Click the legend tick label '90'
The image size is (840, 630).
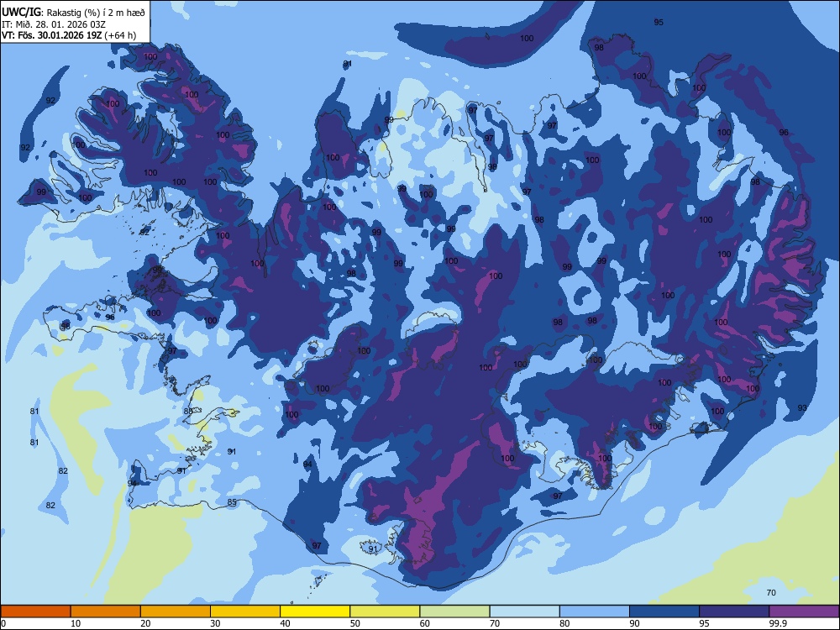634,623
